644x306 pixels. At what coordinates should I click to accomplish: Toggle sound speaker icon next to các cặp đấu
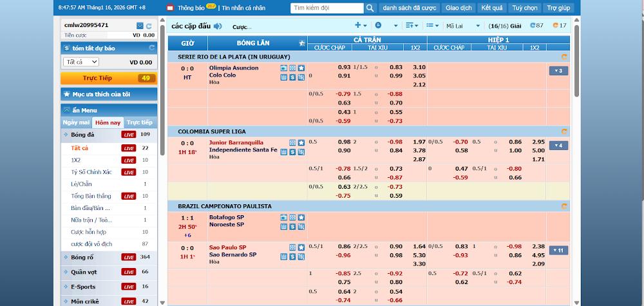(x=218, y=26)
